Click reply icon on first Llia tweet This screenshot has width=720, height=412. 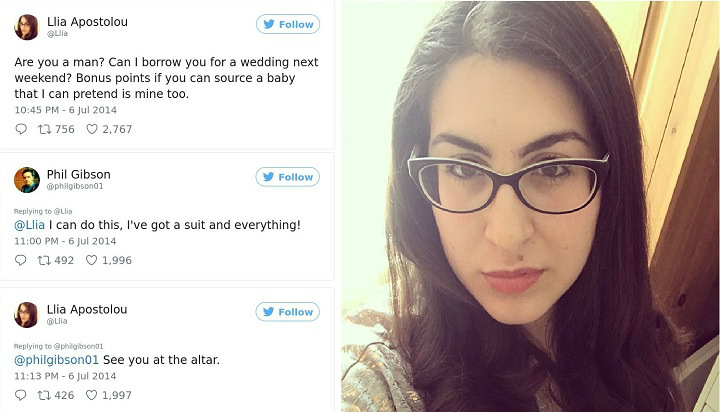(x=21, y=129)
